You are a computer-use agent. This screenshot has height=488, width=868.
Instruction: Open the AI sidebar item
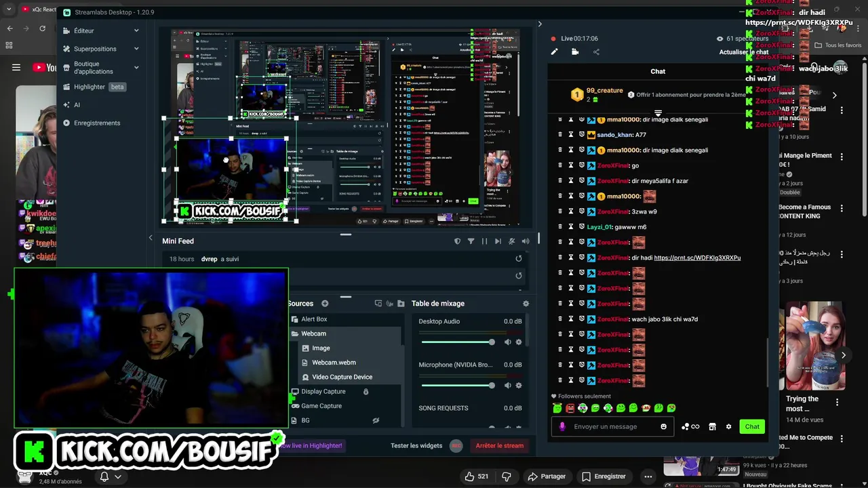pyautogui.click(x=77, y=105)
